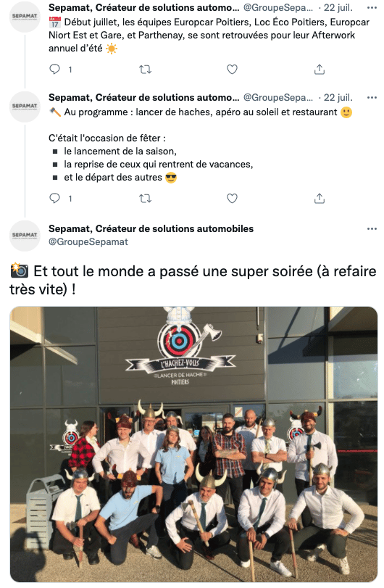
Task: Reply to the 'Au programme' tweet
Action: tap(55, 198)
